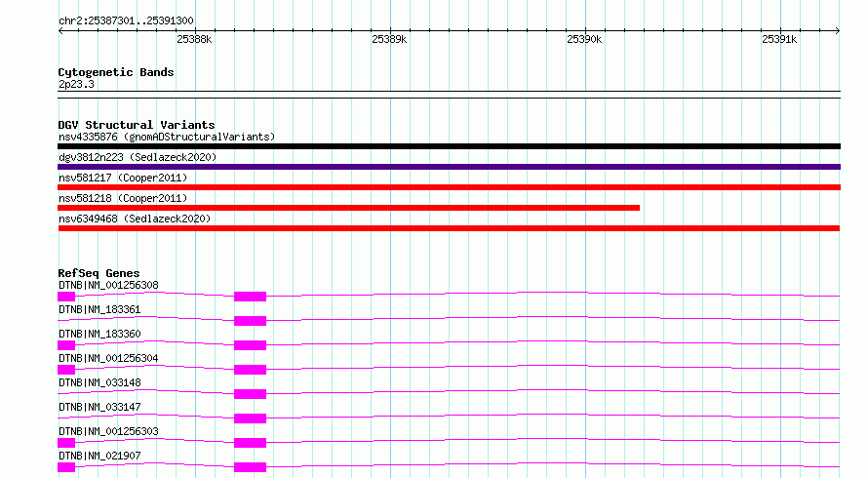Click the first exon of DTNB|NM_021907

(x=66, y=467)
